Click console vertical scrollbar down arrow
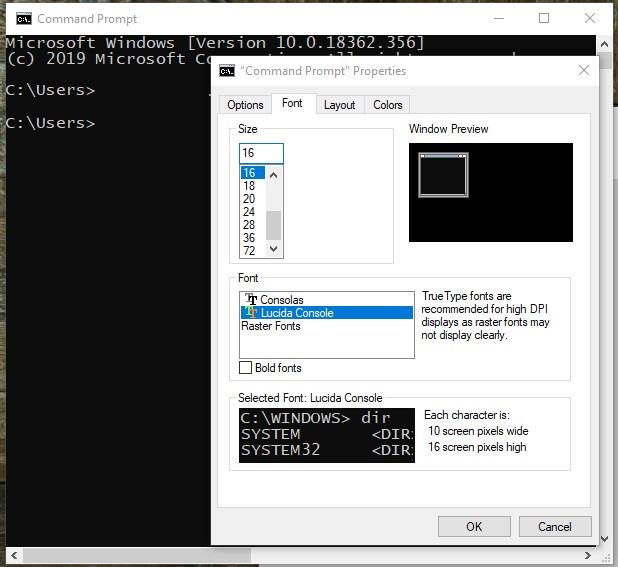 click(x=604, y=538)
